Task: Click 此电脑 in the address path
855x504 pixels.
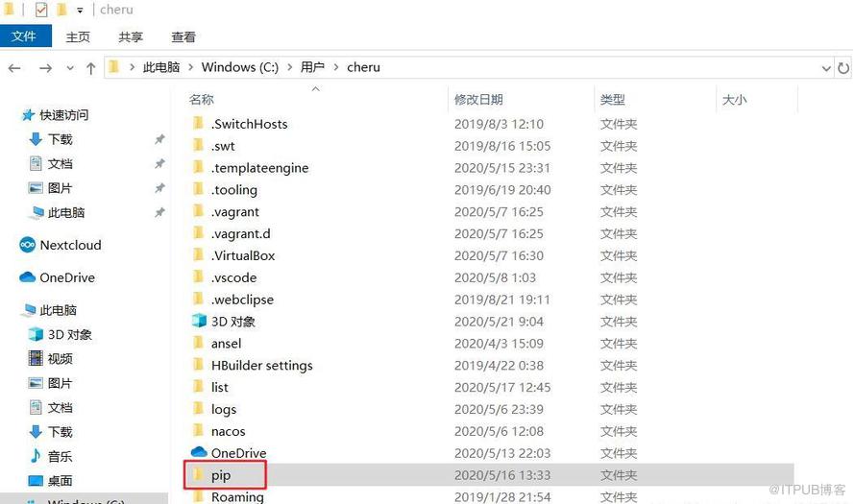Action: coord(160,67)
